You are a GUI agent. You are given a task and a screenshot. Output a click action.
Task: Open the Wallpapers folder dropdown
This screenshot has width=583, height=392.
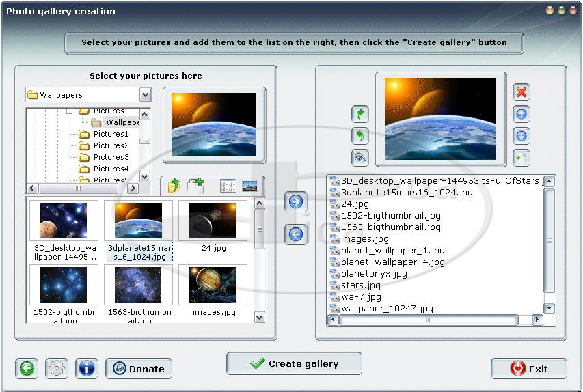click(145, 95)
